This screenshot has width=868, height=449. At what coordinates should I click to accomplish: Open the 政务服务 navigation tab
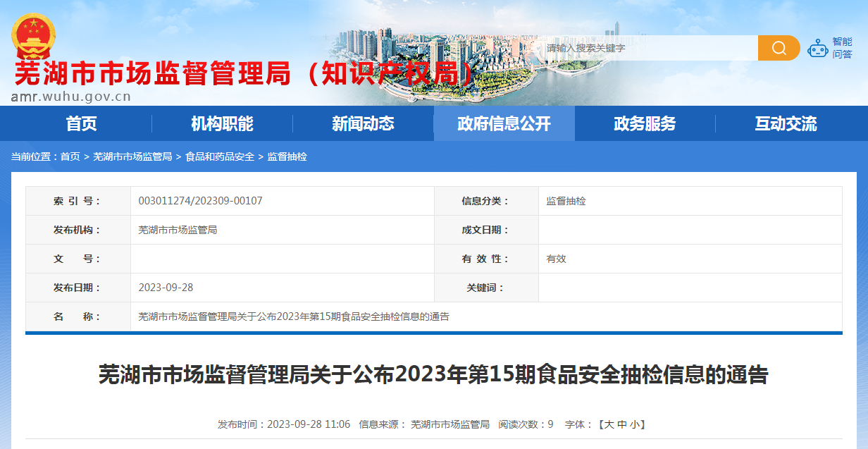pos(645,124)
